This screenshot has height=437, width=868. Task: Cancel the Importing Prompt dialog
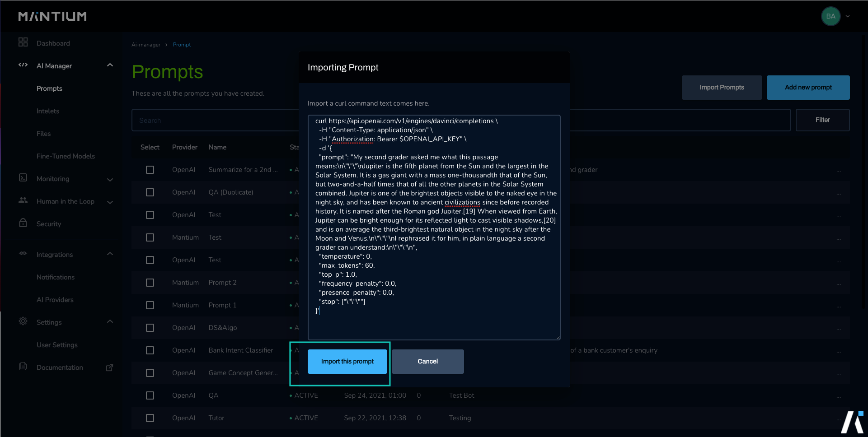tap(428, 362)
